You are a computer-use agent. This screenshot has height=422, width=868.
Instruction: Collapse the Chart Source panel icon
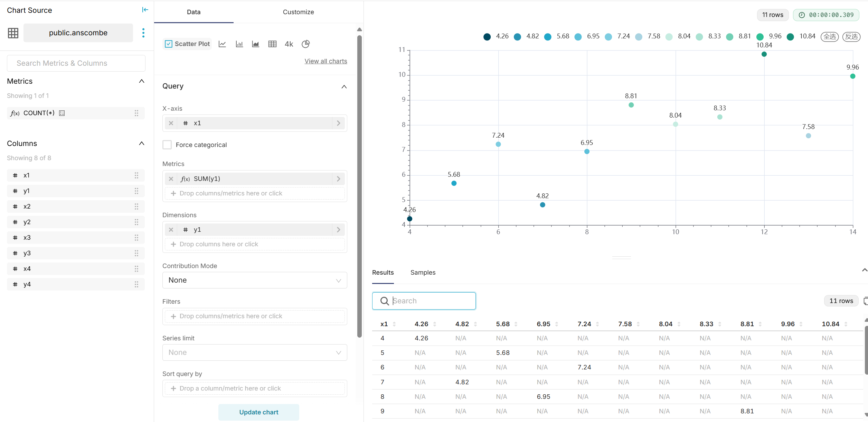tap(145, 10)
